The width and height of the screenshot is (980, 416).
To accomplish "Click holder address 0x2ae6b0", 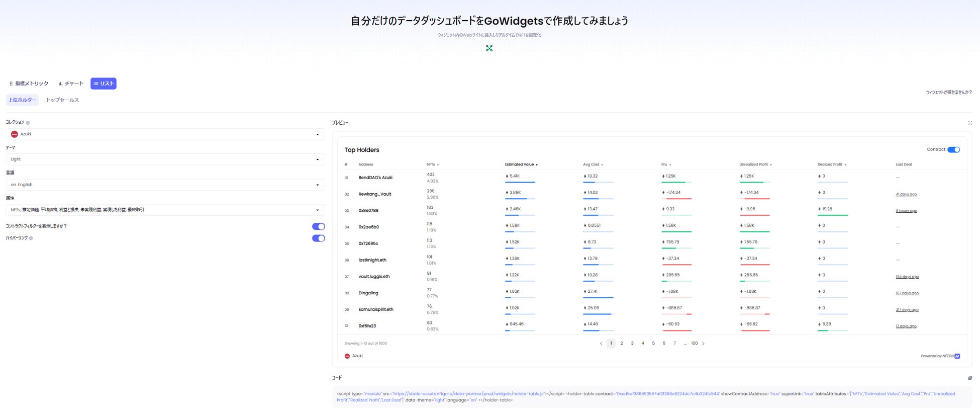I will point(369,227).
